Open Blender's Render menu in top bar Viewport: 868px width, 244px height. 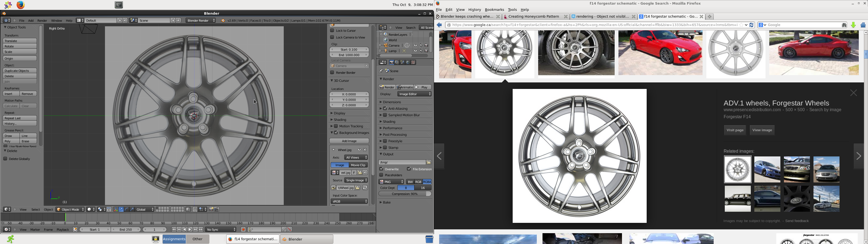coord(42,21)
